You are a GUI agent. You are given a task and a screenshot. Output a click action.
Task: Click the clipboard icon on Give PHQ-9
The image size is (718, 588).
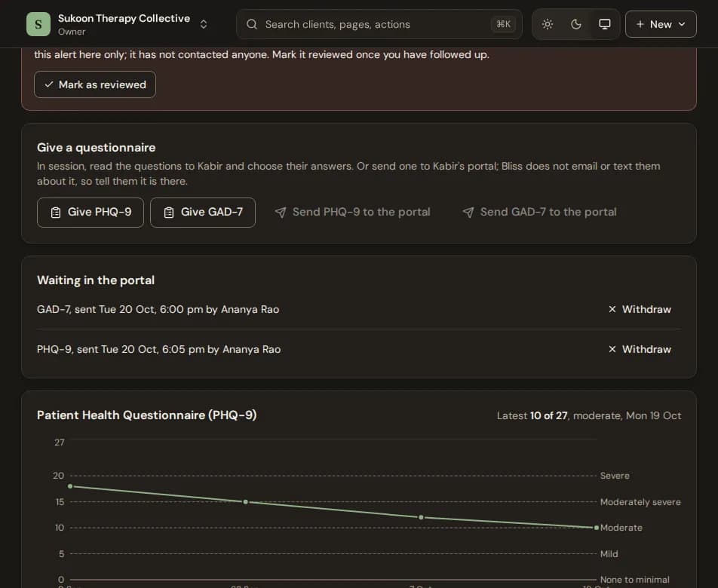56,213
